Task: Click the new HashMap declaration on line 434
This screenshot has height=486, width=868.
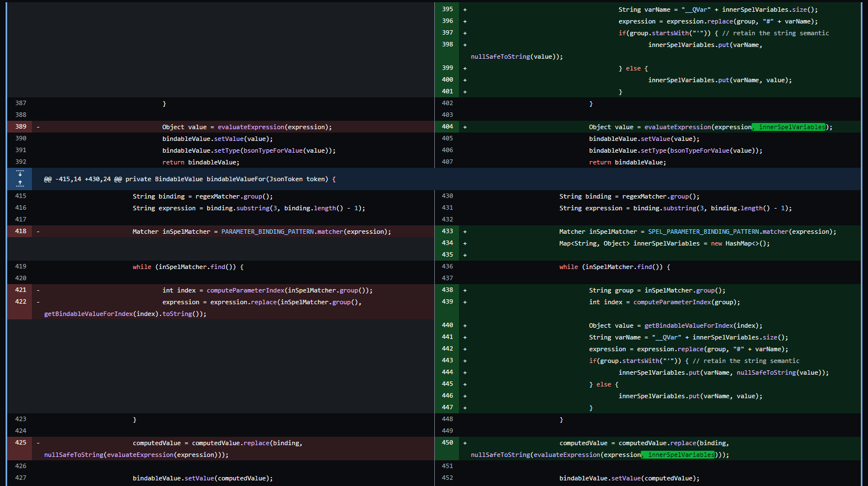Action: click(x=739, y=243)
